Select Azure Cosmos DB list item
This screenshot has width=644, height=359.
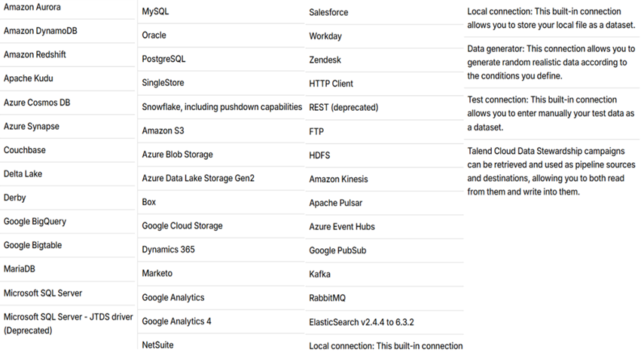pyautogui.click(x=37, y=103)
